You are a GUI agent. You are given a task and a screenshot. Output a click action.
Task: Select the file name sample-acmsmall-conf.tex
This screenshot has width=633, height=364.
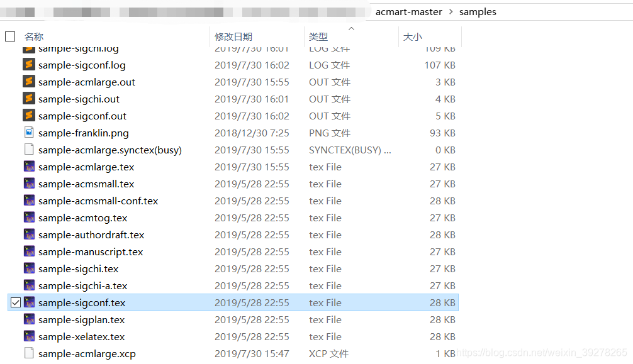[x=98, y=201]
